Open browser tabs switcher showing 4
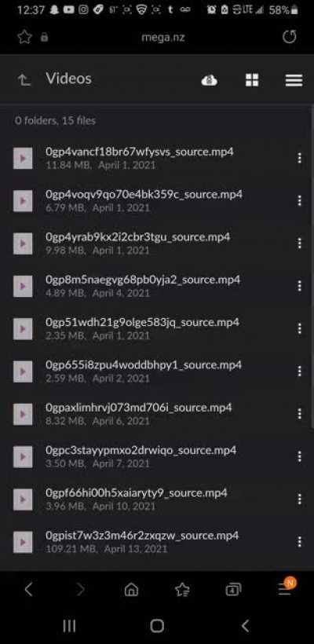Screen dimensions: 314x644 [234, 590]
